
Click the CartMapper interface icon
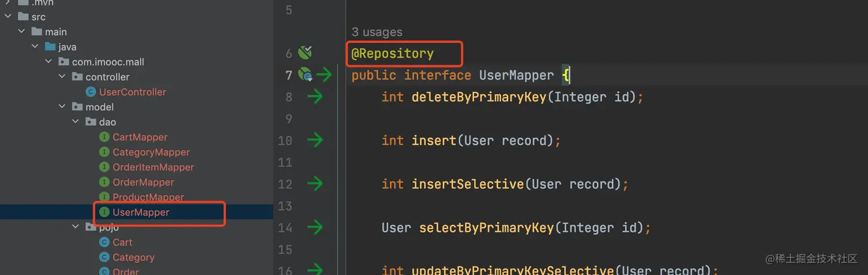point(104,137)
